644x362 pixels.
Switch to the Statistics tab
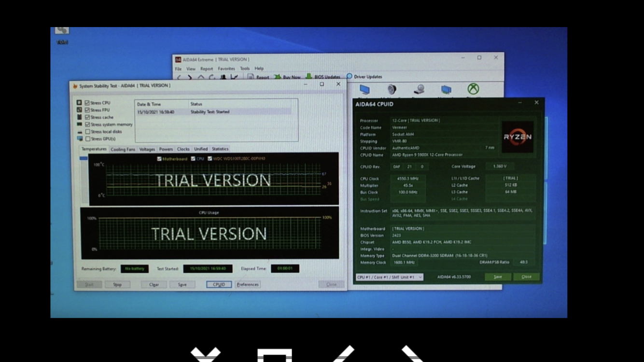(220, 149)
